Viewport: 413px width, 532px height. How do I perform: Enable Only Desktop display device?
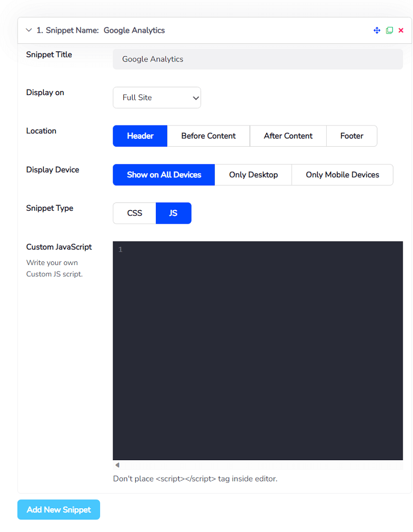253,175
